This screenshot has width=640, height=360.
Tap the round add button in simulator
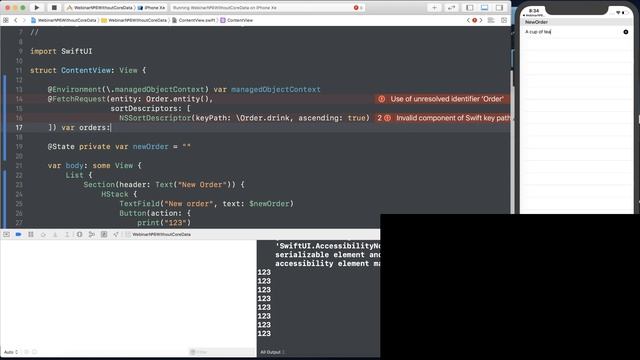click(x=626, y=32)
